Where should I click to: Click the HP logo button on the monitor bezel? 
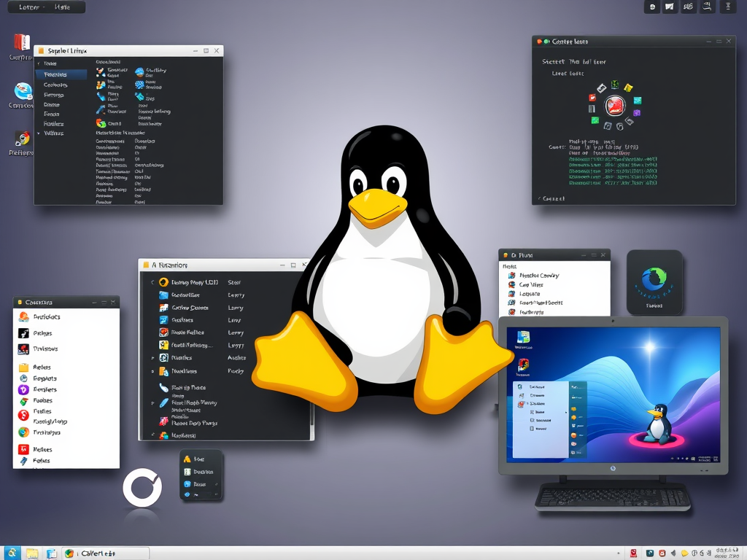coord(613,469)
